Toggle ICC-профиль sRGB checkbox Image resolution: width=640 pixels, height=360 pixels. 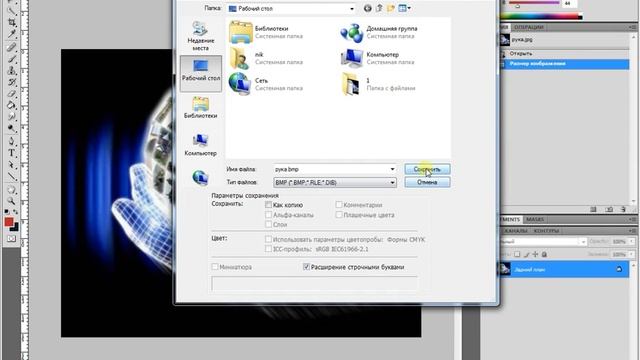point(268,249)
